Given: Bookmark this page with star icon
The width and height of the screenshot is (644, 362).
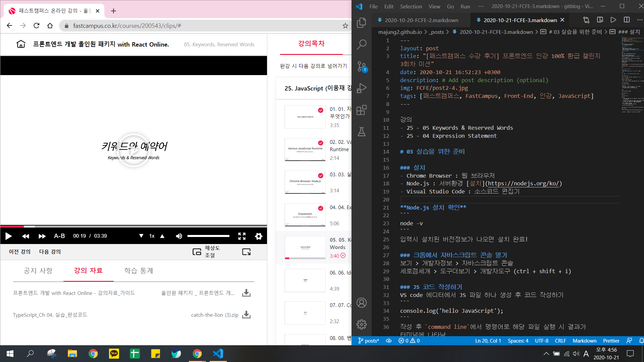Looking at the screenshot, I should 345,26.
